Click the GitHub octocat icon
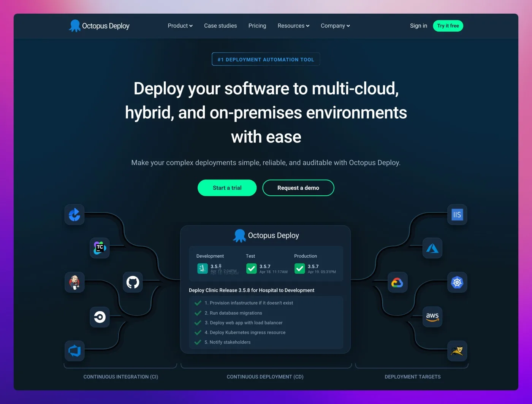The width and height of the screenshot is (532, 404). [133, 282]
